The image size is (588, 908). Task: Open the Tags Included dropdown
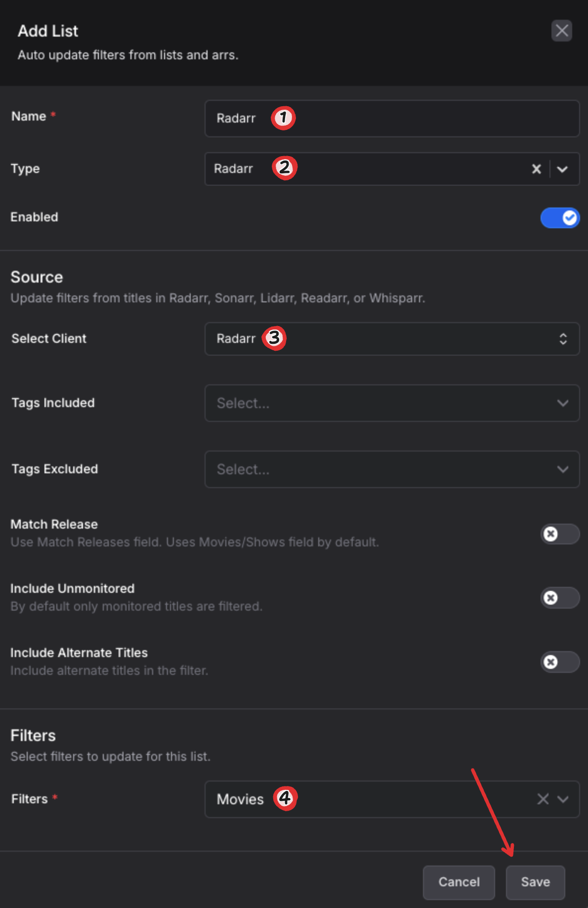(391, 403)
